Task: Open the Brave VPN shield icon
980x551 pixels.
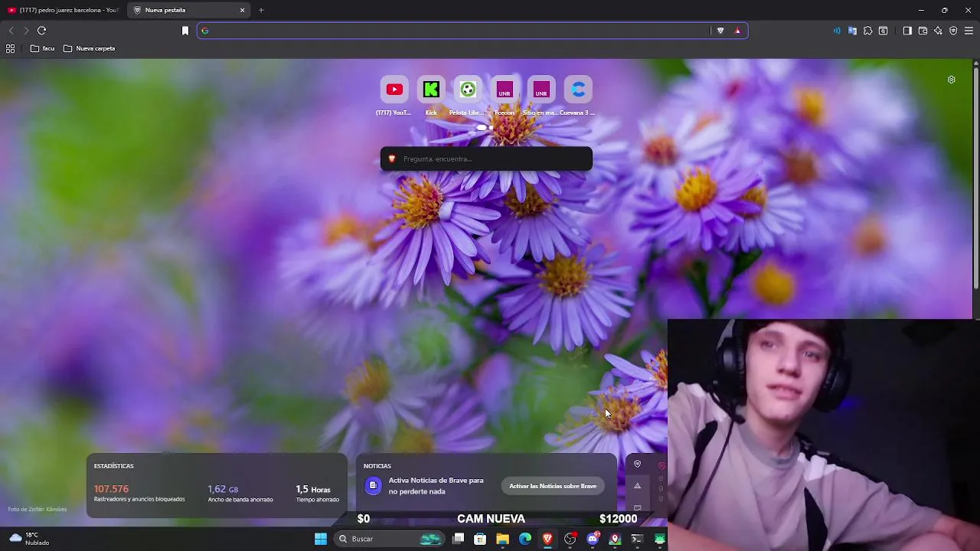Action: 953,31
